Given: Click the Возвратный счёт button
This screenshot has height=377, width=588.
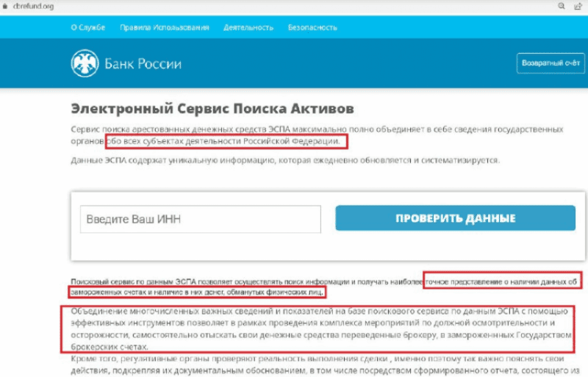Looking at the screenshot, I should click(551, 63).
